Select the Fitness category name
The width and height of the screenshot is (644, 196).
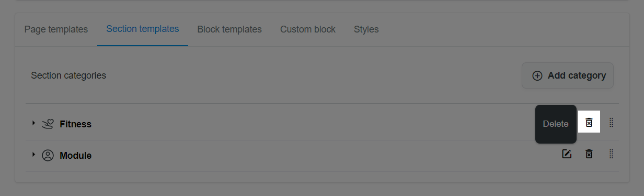click(76, 124)
